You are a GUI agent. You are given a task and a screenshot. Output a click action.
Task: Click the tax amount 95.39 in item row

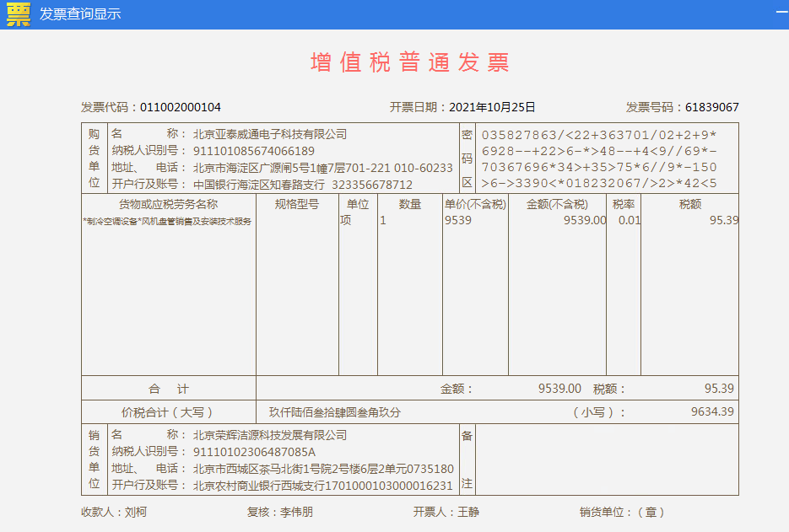click(723, 220)
